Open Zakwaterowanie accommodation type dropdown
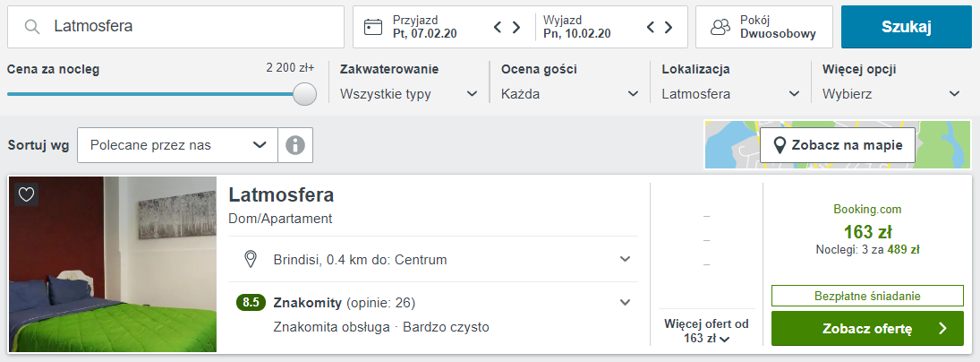 point(409,93)
